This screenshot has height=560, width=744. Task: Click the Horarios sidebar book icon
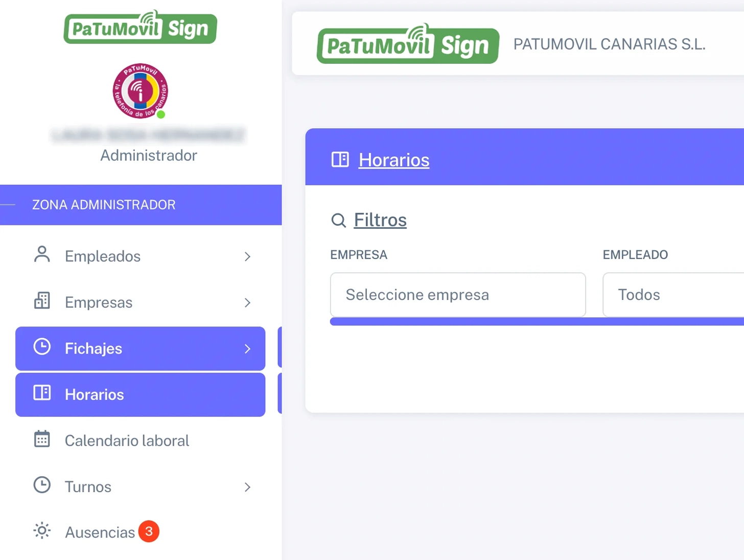point(42,393)
